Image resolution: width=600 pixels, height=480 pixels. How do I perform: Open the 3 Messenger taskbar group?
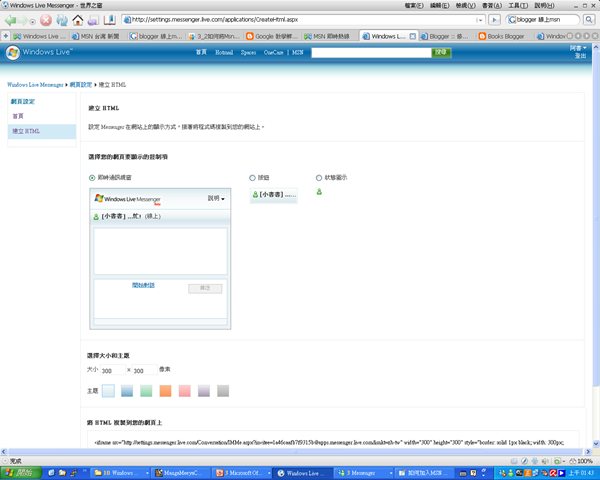[x=365, y=473]
